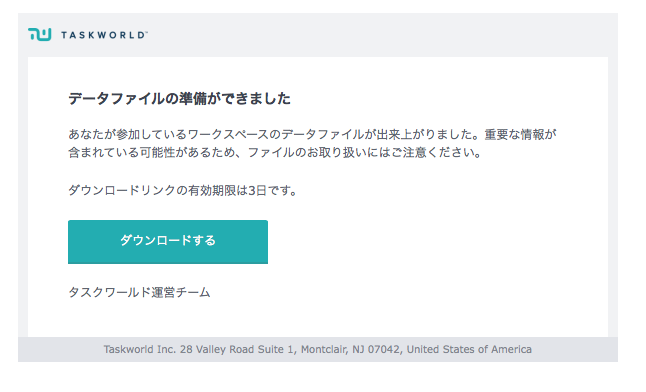Click the ダウンロードする button
The width and height of the screenshot is (646, 392).
168,242
